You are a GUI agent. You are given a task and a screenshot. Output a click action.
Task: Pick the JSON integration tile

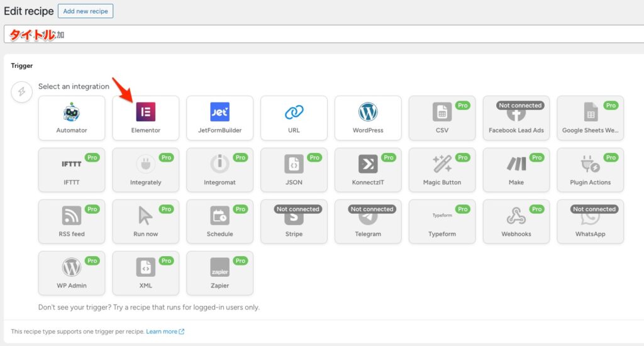[x=294, y=170]
